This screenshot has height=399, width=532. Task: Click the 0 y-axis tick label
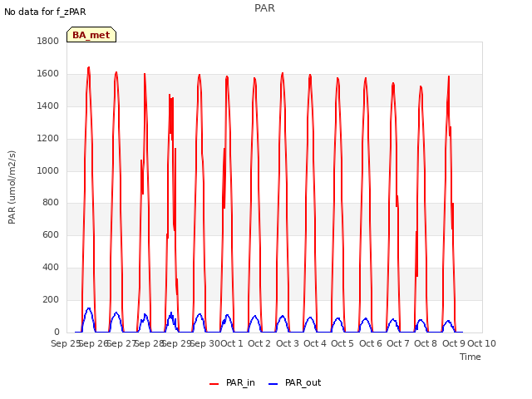[x=57, y=332]
